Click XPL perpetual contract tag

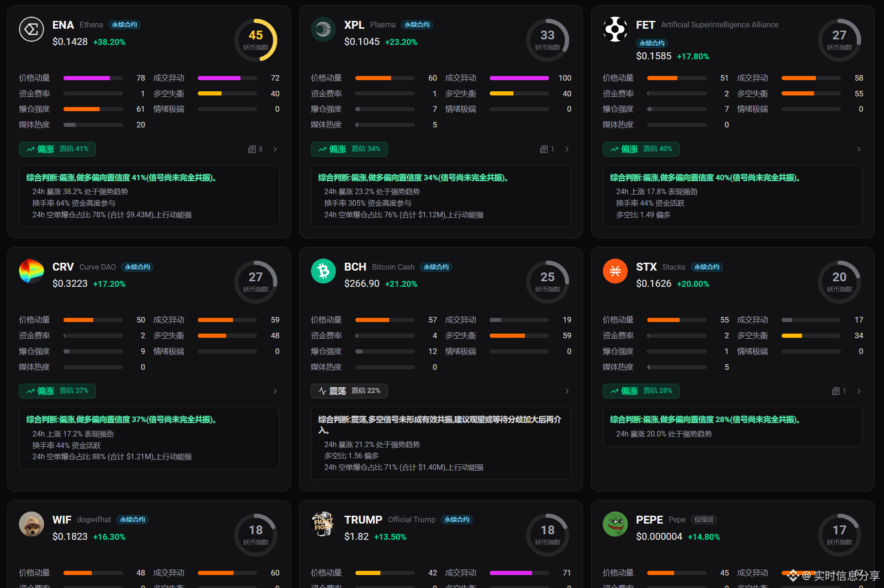(417, 25)
